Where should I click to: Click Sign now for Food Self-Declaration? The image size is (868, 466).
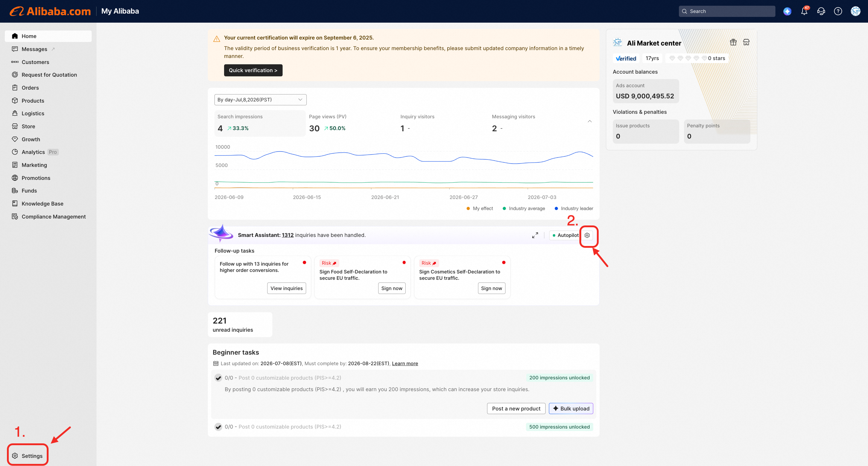[x=392, y=289]
